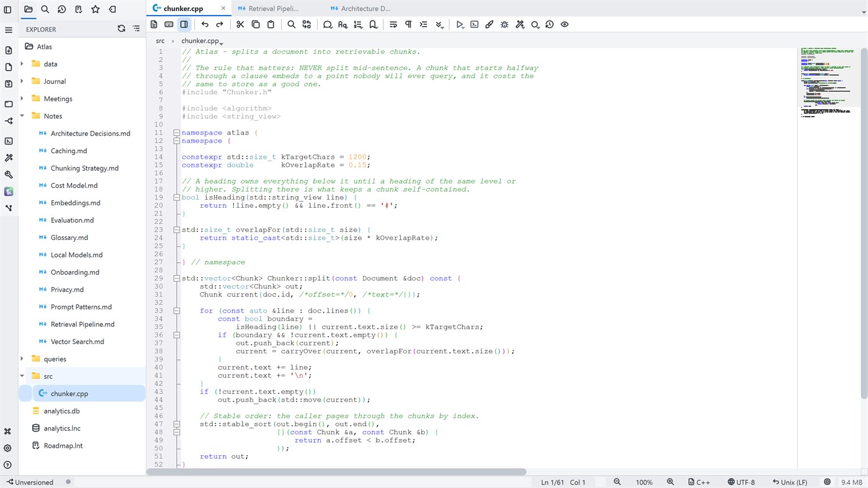This screenshot has width=868, height=488.
Task: Fold namespace atlas block at line 11
Action: (177, 133)
